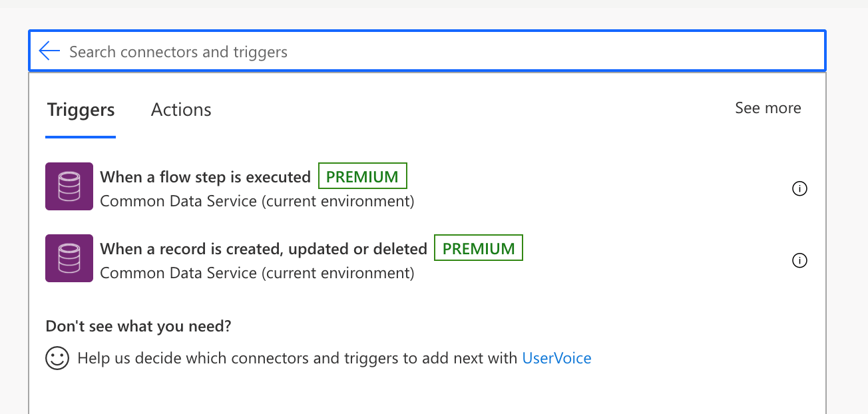The width and height of the screenshot is (868, 414).
Task: Open info tooltip for flow step trigger
Action: [799, 188]
